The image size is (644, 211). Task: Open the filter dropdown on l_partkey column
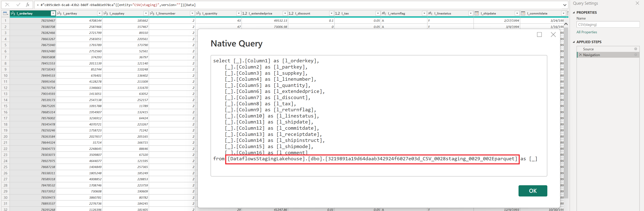click(100, 13)
